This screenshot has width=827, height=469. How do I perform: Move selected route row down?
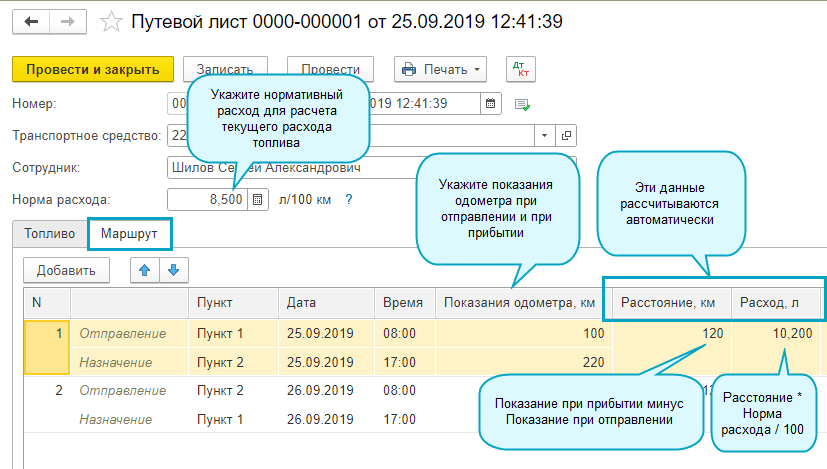(x=174, y=270)
